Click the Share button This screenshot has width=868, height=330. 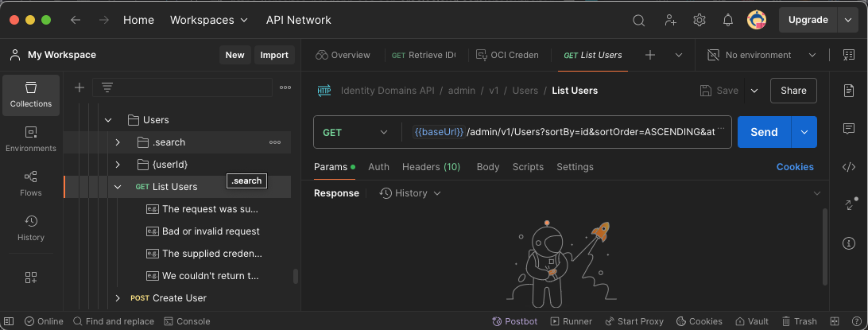pos(793,90)
